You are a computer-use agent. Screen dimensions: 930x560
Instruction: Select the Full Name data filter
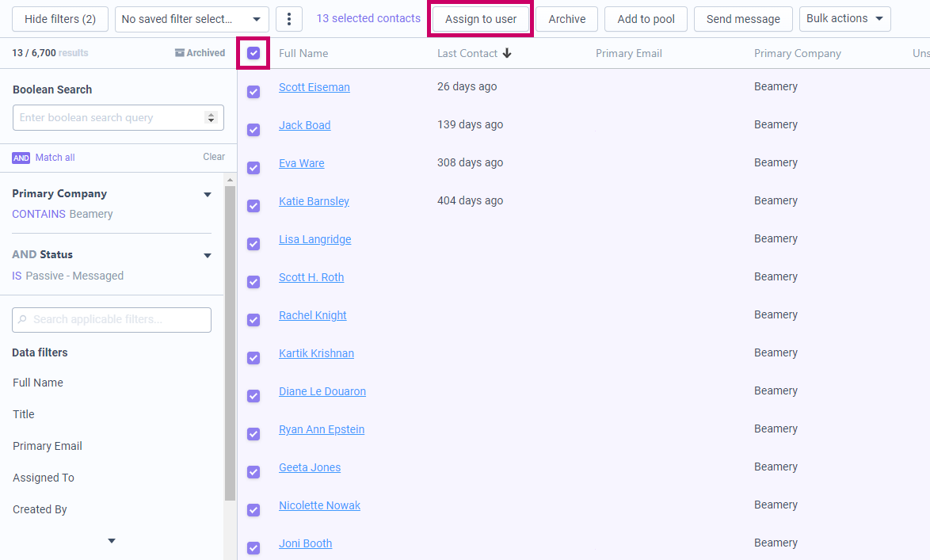[x=38, y=383]
